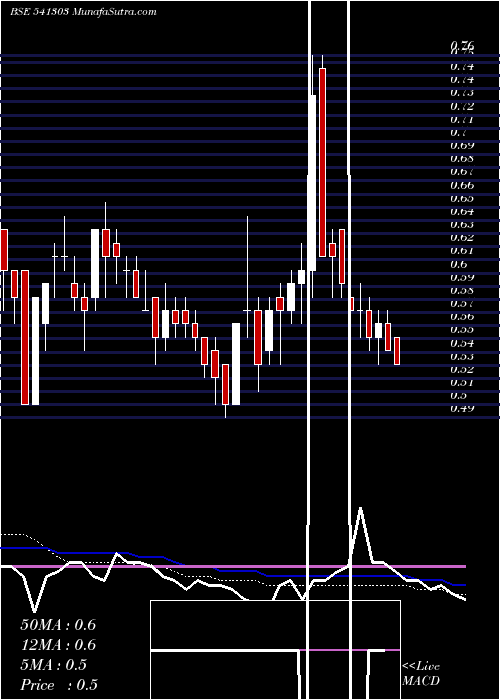Select the 50MA : 0.6 readout

pos(58,625)
